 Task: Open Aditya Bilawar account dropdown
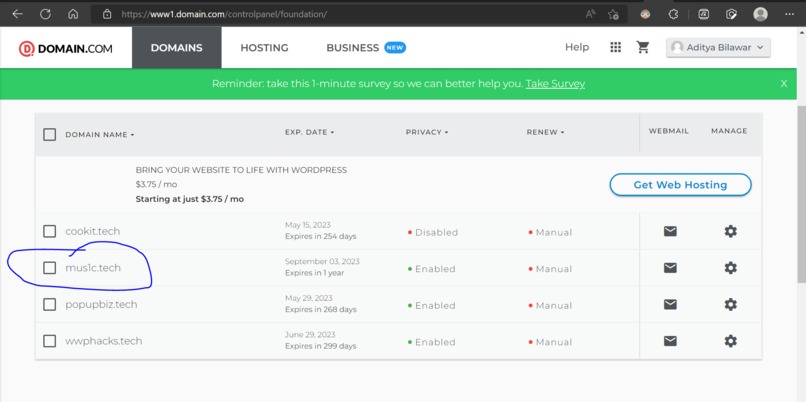(x=718, y=47)
